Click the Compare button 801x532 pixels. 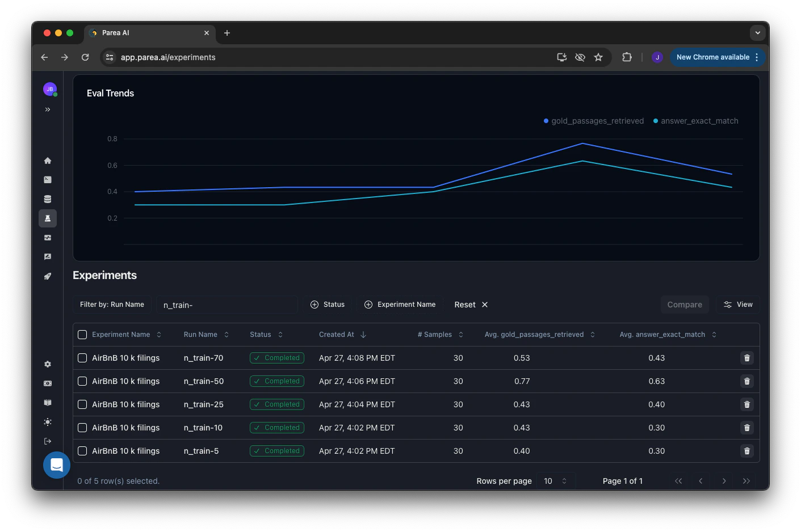point(685,305)
